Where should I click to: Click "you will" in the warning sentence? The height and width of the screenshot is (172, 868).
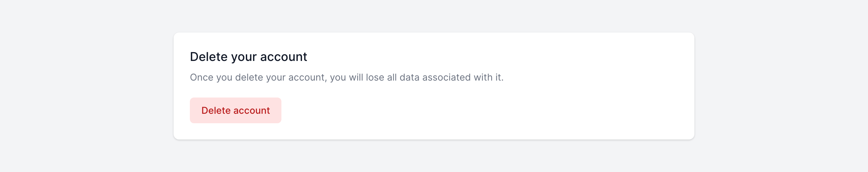pyautogui.click(x=347, y=78)
